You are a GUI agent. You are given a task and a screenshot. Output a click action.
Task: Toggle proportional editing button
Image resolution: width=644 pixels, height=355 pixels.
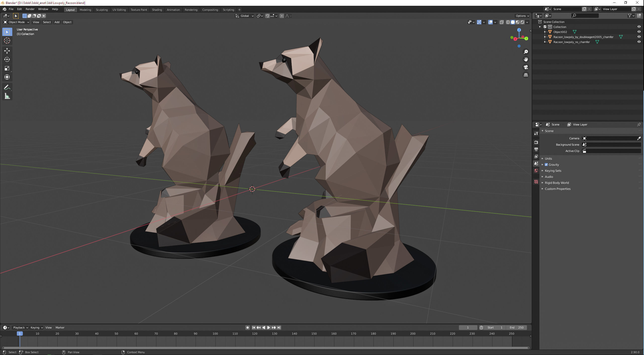282,16
